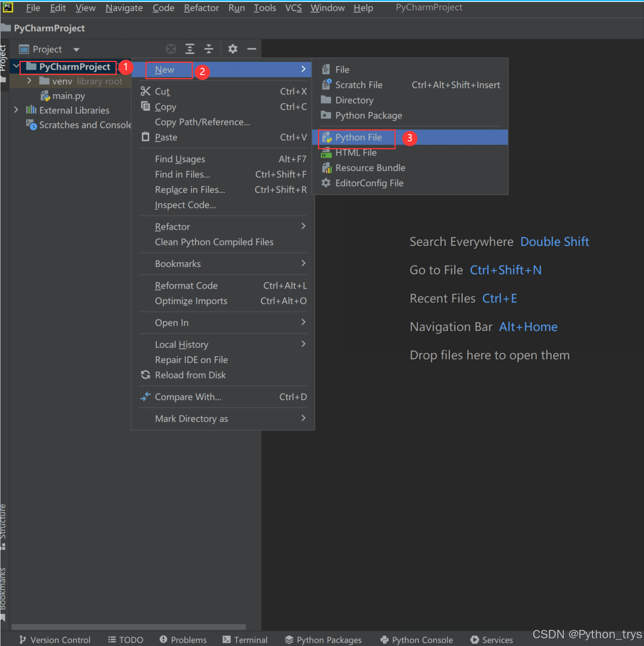Open Version Control tool window
644x646 pixels.
[x=55, y=639]
